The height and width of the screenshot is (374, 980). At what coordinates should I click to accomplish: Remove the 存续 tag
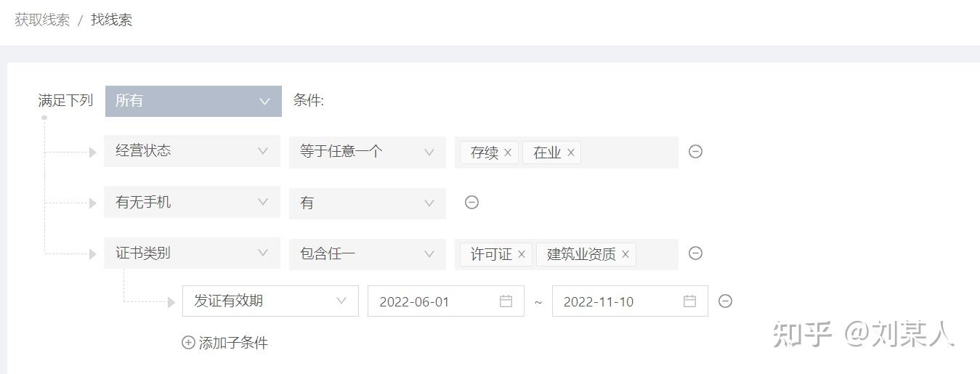508,153
